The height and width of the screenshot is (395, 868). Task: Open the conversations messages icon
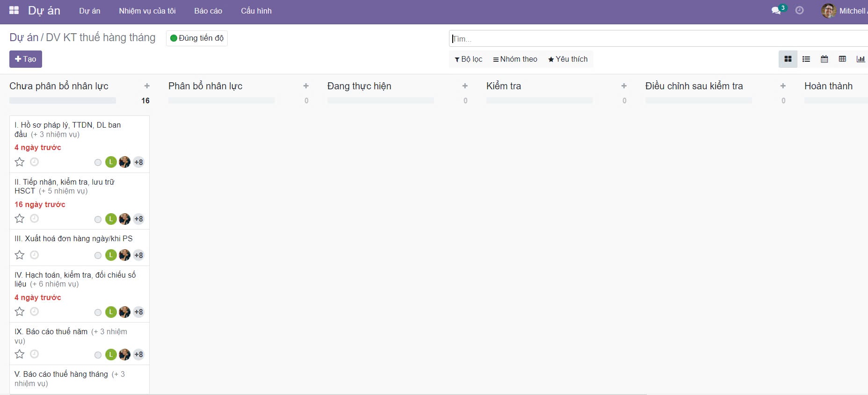776,10
